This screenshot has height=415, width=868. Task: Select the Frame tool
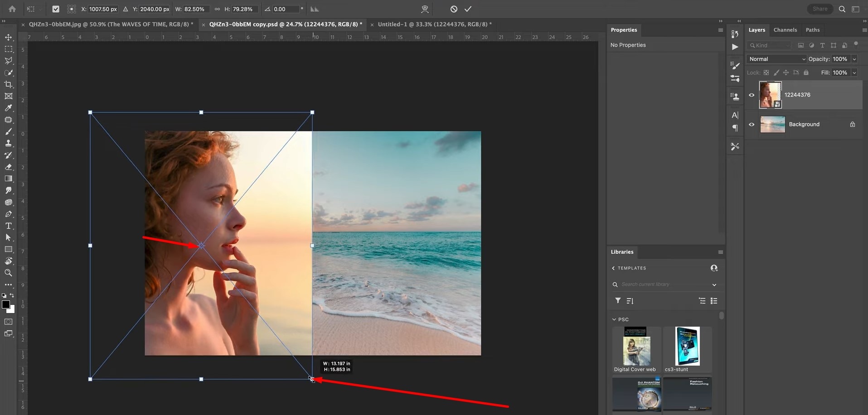(9, 96)
